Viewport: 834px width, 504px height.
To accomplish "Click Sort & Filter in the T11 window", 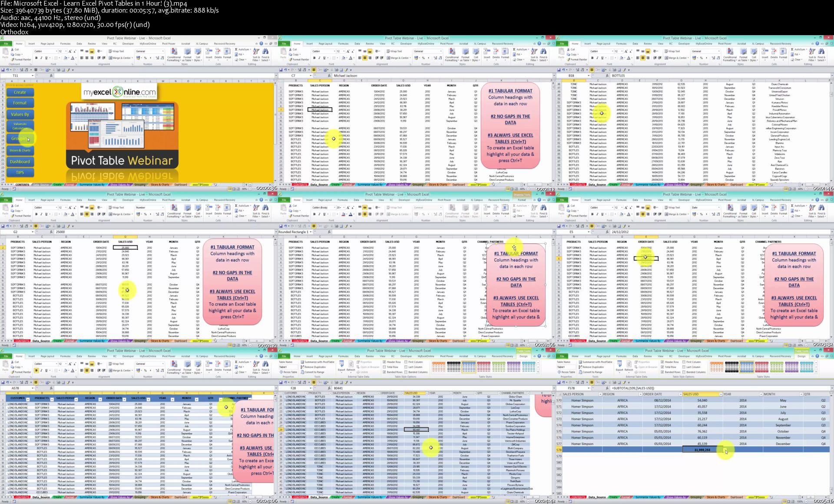I will click(256, 55).
